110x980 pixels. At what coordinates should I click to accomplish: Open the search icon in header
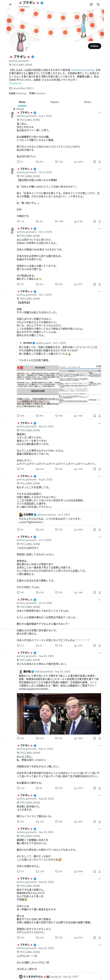[x=98, y=4]
